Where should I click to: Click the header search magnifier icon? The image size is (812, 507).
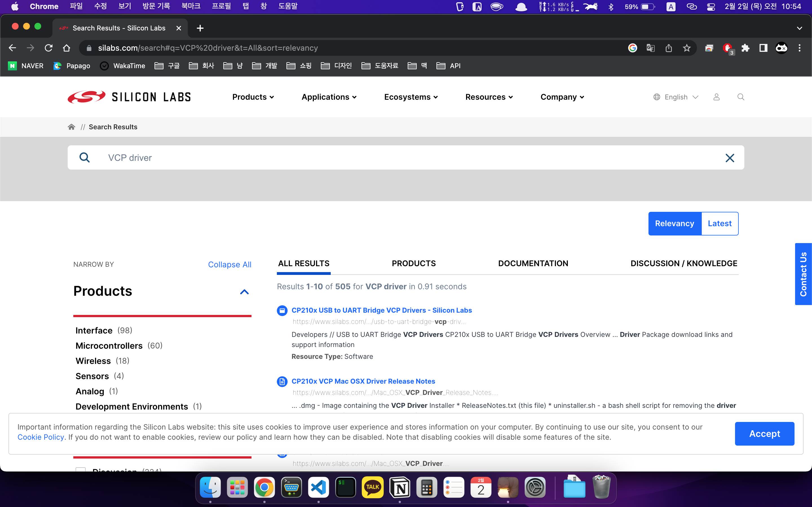(x=741, y=97)
